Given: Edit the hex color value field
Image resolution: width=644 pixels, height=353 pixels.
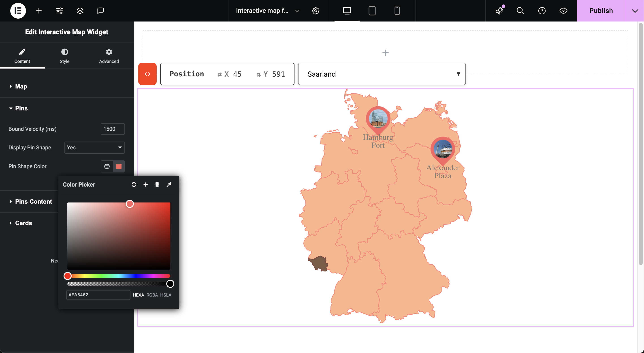Looking at the screenshot, I should pos(98,295).
